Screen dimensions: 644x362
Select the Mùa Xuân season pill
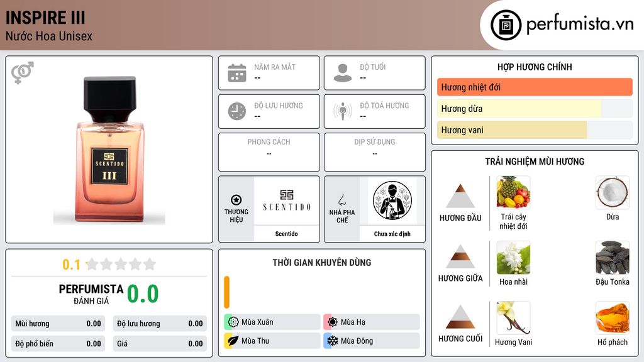(x=272, y=322)
